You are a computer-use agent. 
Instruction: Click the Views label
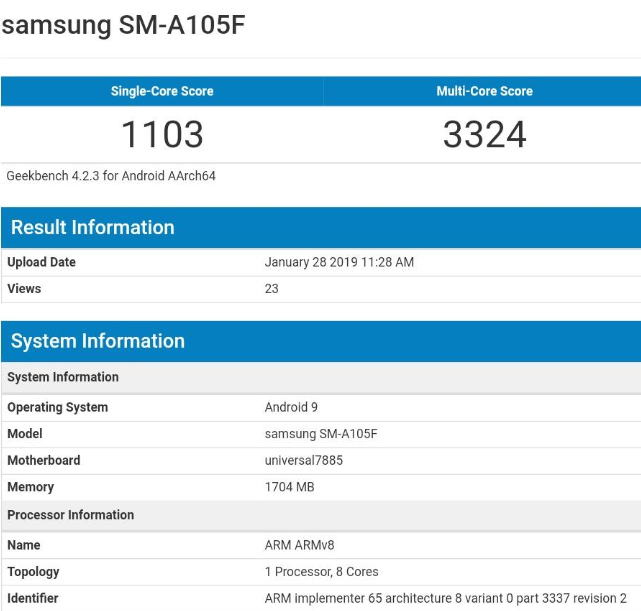coord(24,289)
